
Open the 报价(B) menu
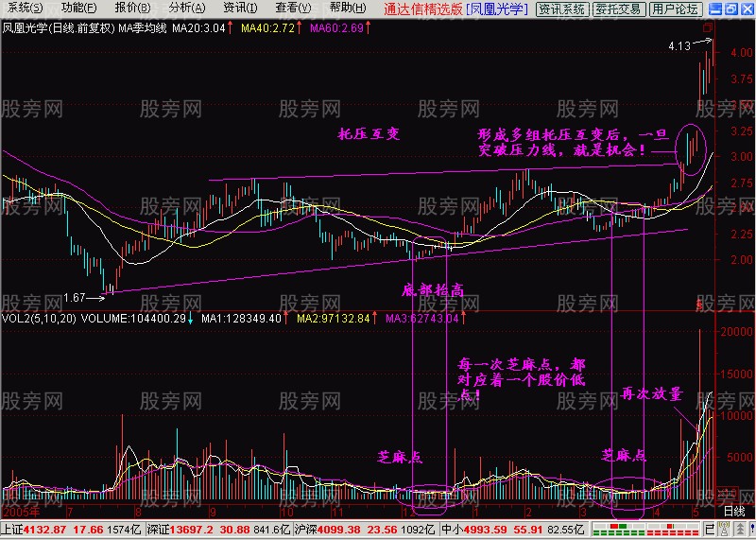133,9
